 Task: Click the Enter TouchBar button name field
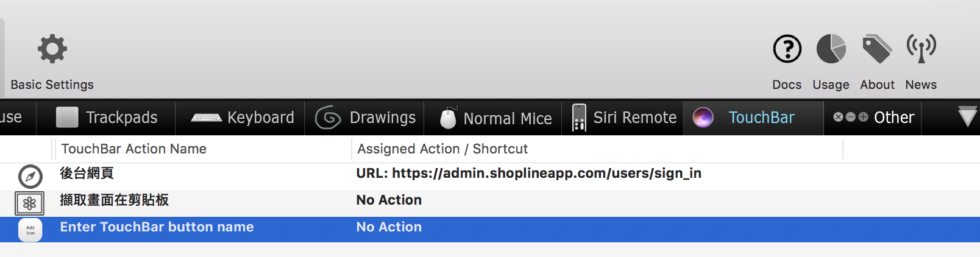click(157, 227)
